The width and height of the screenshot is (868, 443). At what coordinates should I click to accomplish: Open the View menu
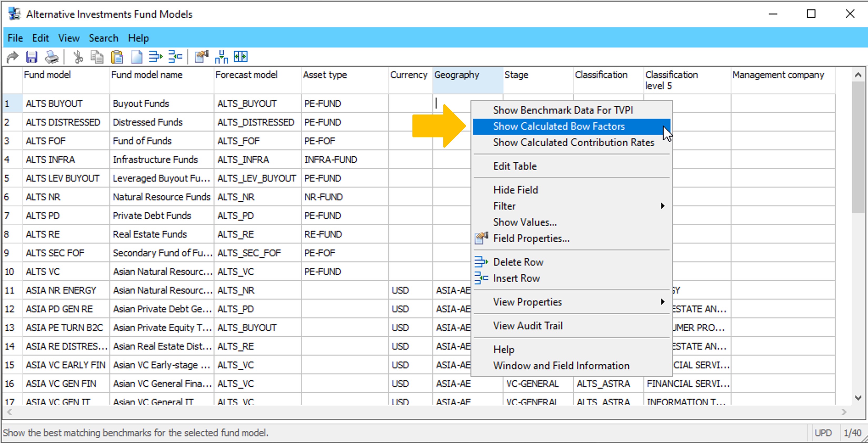click(69, 38)
